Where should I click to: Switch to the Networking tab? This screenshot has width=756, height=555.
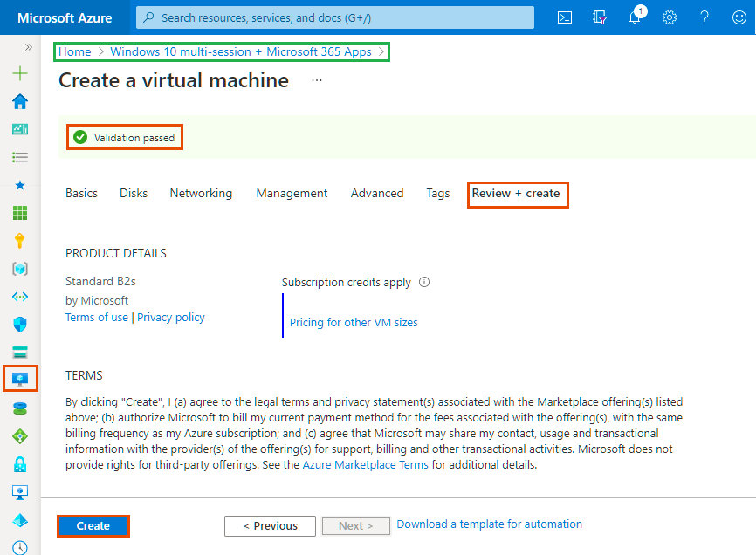click(201, 193)
